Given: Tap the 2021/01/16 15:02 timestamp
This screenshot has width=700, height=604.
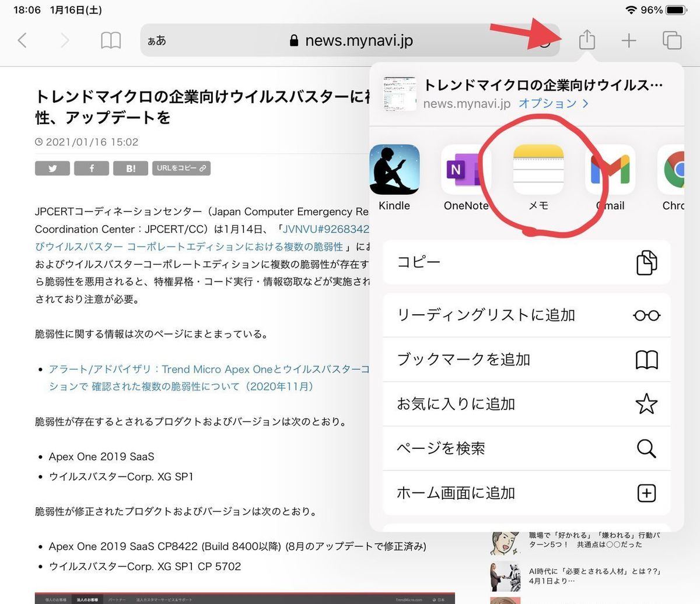Looking at the screenshot, I should pos(87,142).
